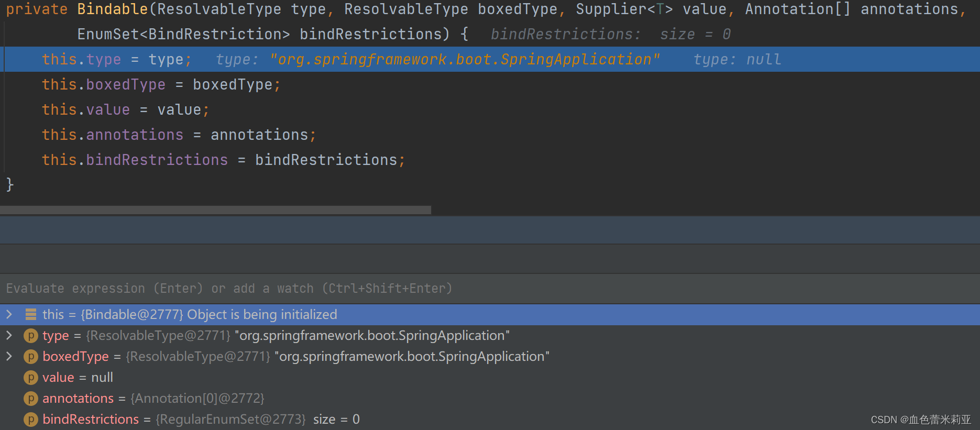Click the Bindable constructor name

click(x=113, y=9)
